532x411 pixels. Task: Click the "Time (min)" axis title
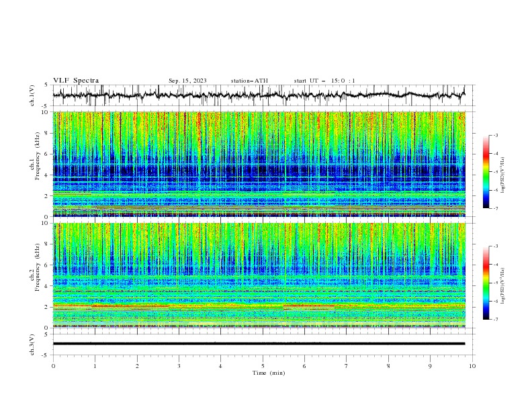coord(269,373)
